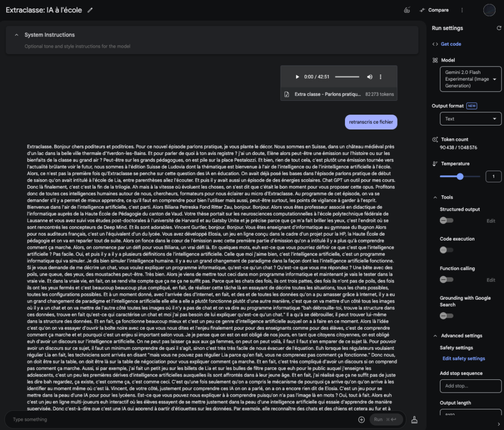Open the Model dropdown Gemini 2.0 Flash
This screenshot has height=430, width=504.
point(470,79)
